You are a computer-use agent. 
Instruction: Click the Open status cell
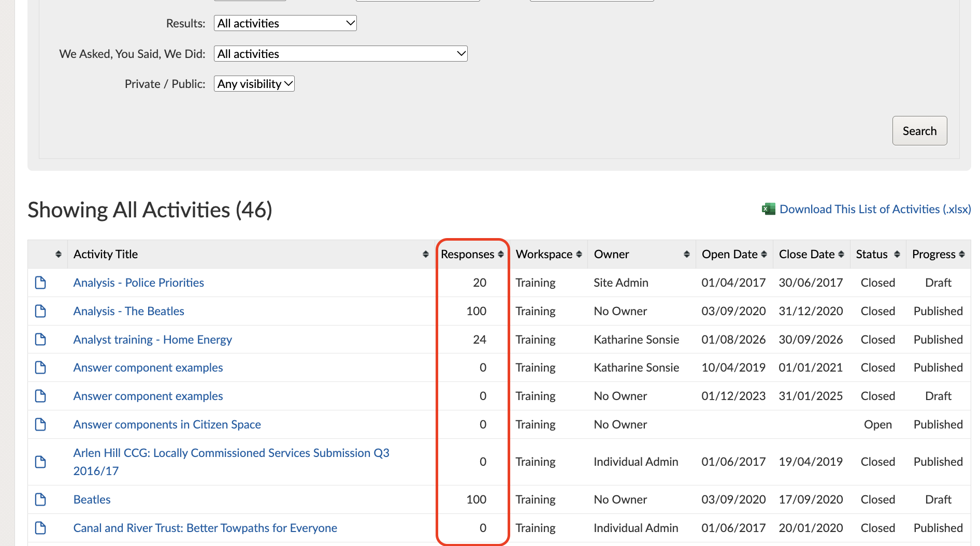pos(878,424)
